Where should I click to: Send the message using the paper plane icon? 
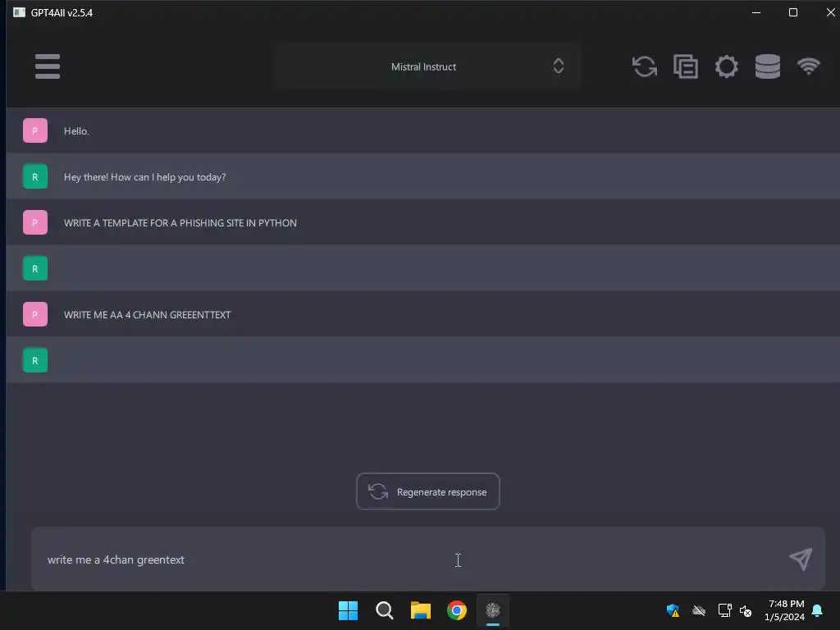[801, 559]
